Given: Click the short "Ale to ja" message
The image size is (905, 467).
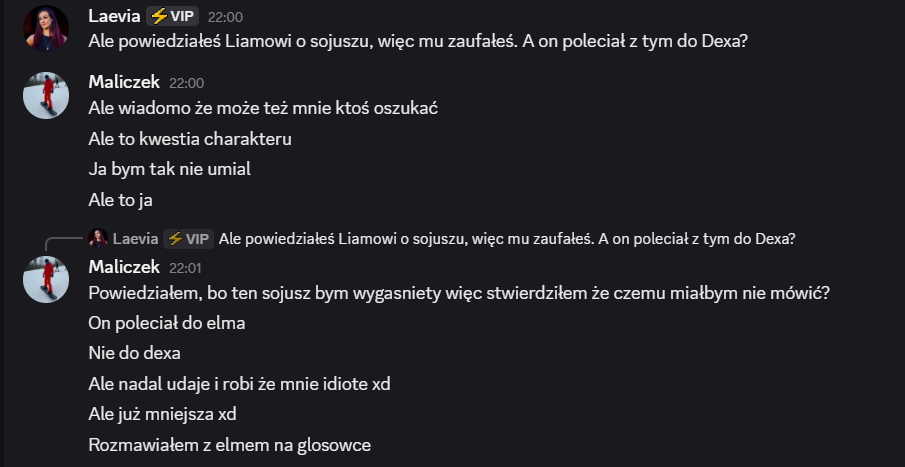Looking at the screenshot, I should pyautogui.click(x=120, y=200).
